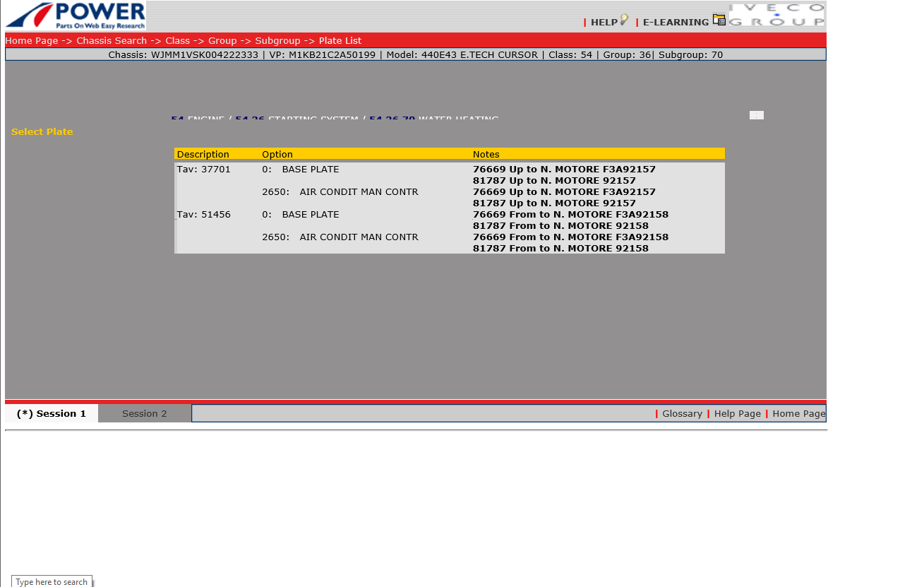Image resolution: width=924 pixels, height=587 pixels.
Task: Click the small white button above the table
Action: pos(756,115)
